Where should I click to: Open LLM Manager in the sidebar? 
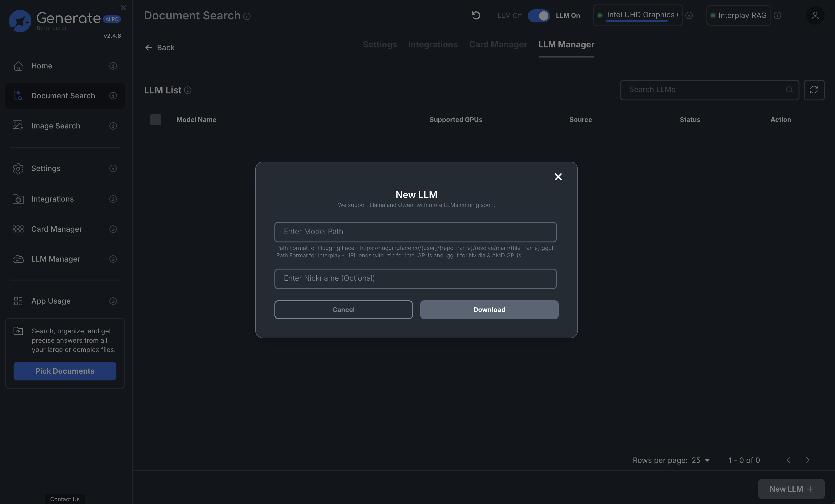click(56, 259)
